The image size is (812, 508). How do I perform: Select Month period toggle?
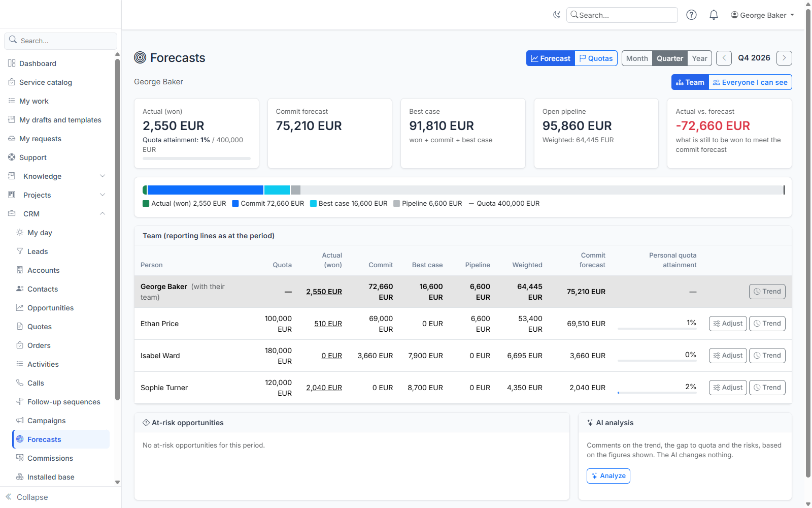(x=637, y=58)
